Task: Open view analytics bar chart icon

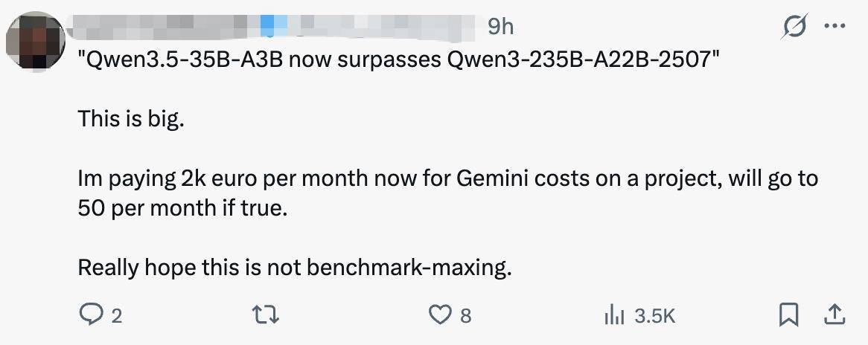Action: [613, 315]
